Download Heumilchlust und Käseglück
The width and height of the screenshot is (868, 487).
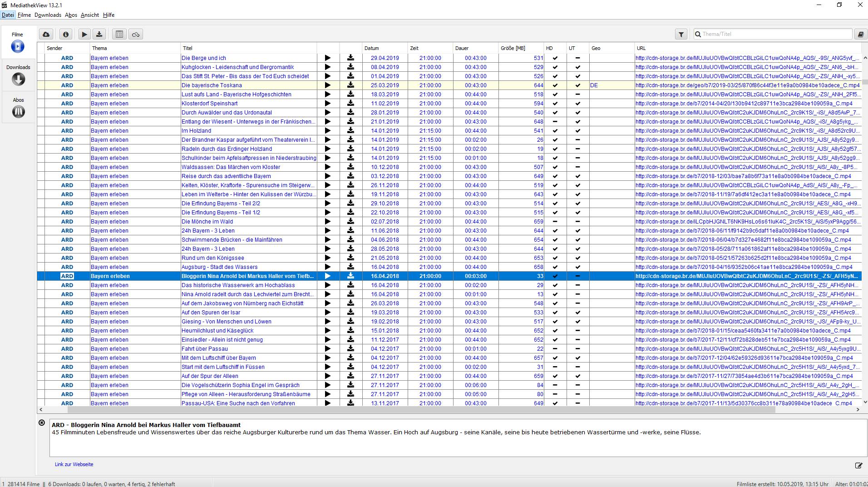point(350,331)
